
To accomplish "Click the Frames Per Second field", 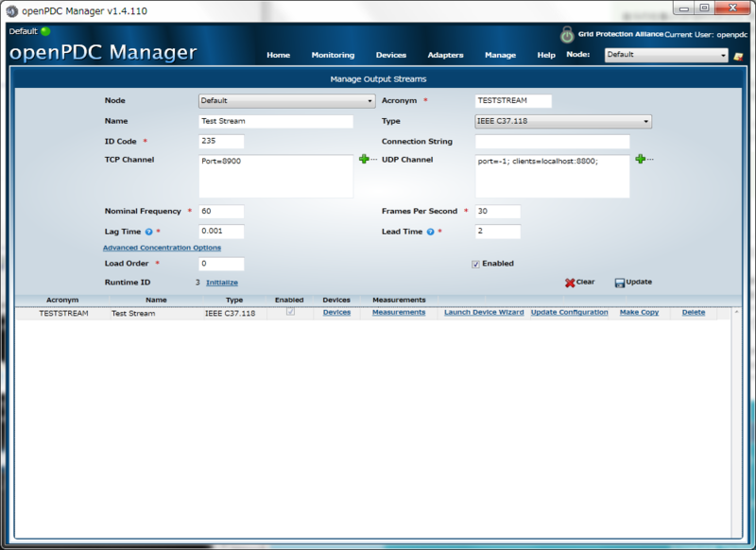I will (x=498, y=211).
